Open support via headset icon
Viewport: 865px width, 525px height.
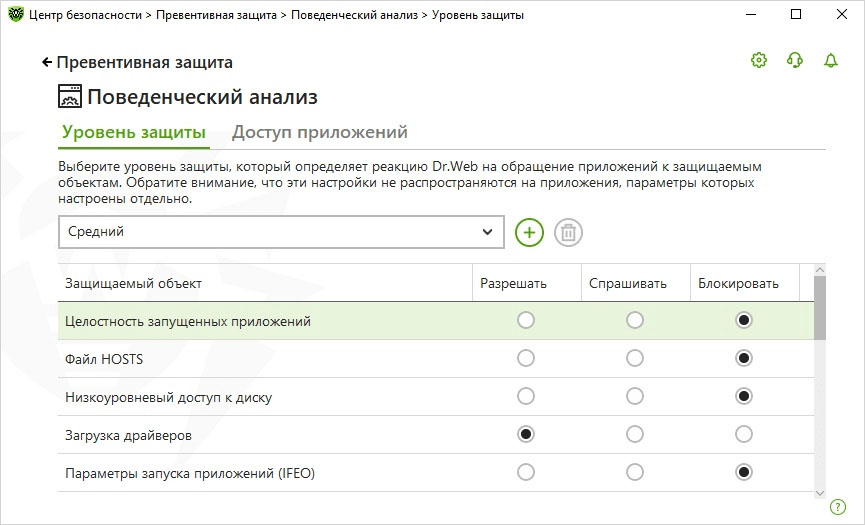795,61
